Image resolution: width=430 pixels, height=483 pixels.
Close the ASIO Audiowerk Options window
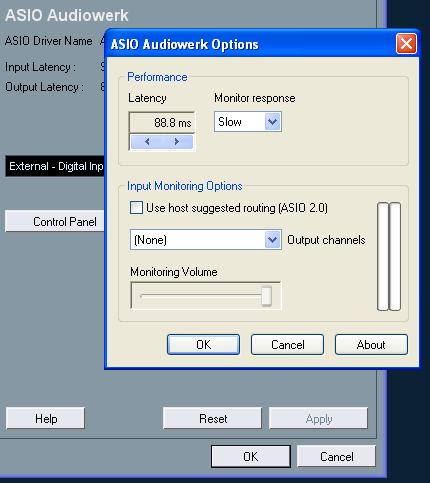point(406,43)
